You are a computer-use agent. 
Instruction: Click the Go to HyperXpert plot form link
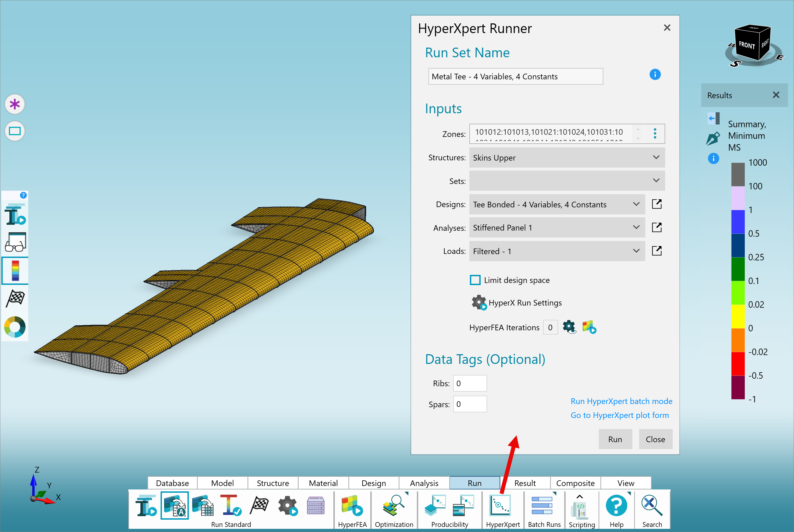point(620,415)
